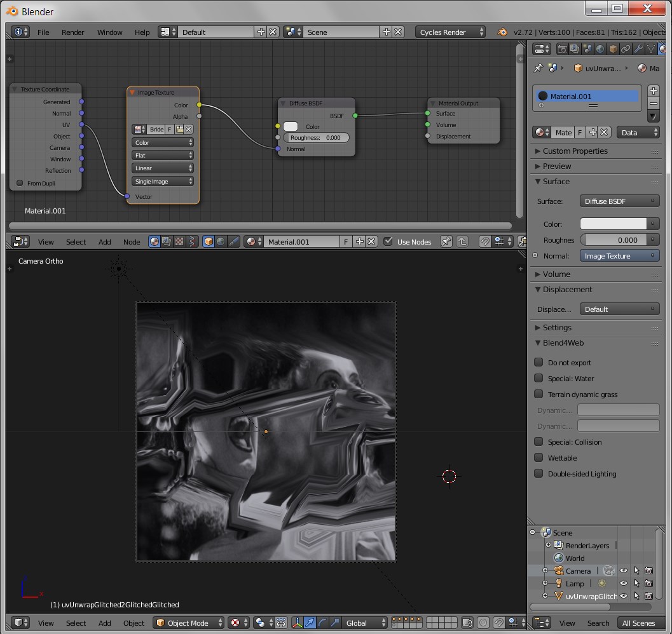The width and height of the screenshot is (672, 634).
Task: Unlink the Bride image with the X icon
Action: click(189, 129)
